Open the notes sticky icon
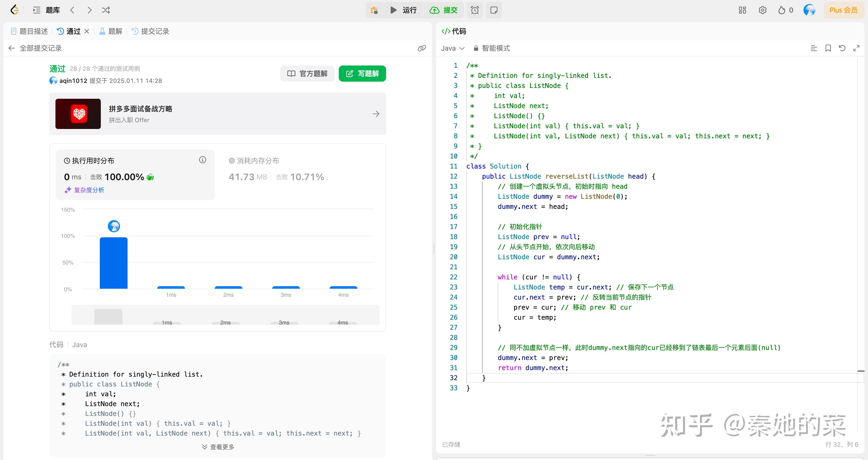Screen dimensions: 868x460 point(494,10)
